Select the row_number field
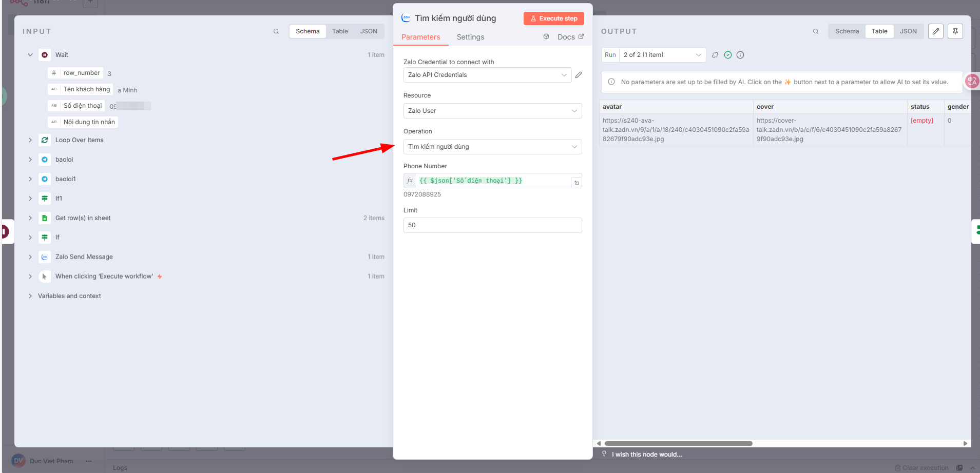 pos(75,73)
